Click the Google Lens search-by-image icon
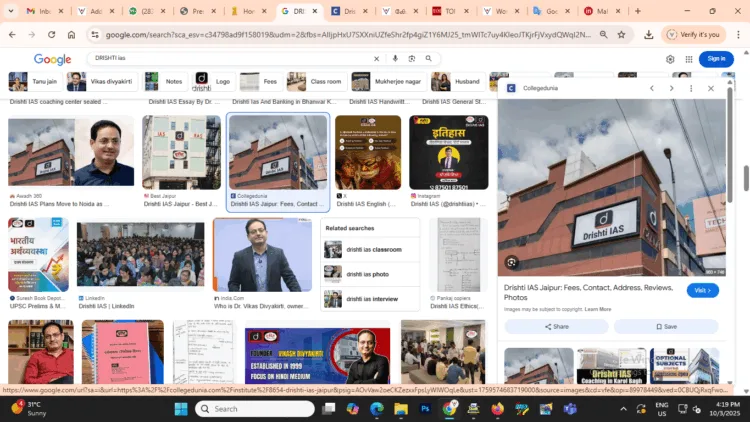 411,59
